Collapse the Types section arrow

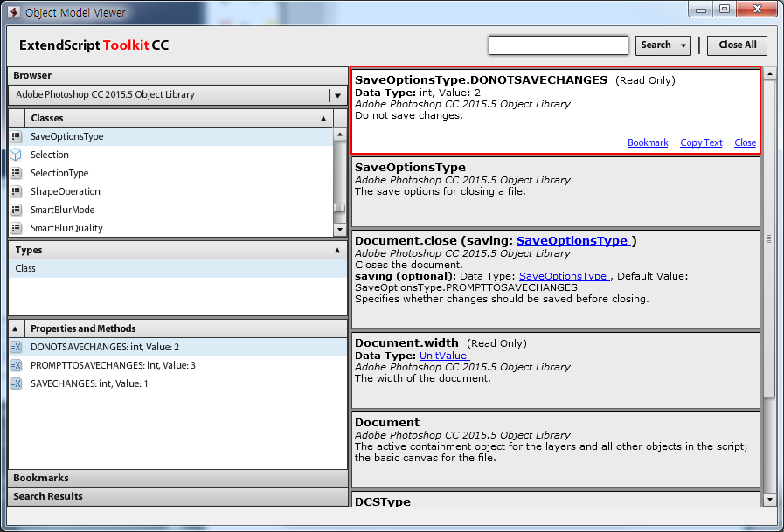tap(337, 250)
